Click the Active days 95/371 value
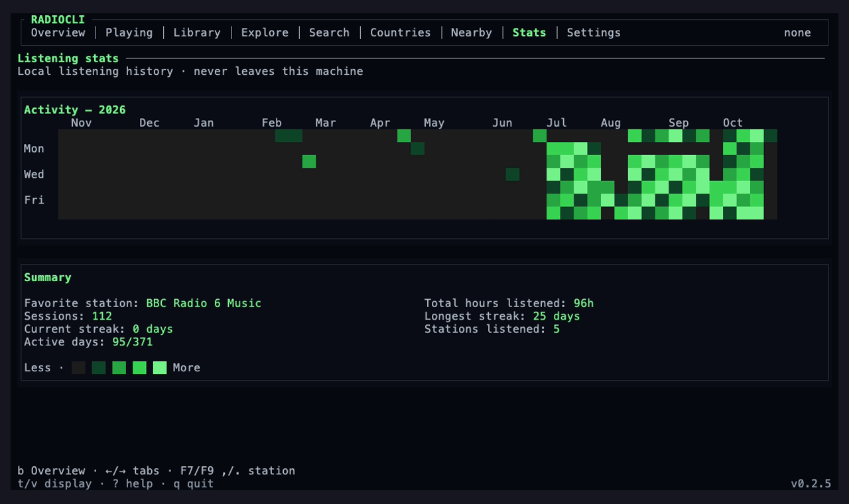Viewport: 849px width, 504px height. 133,342
